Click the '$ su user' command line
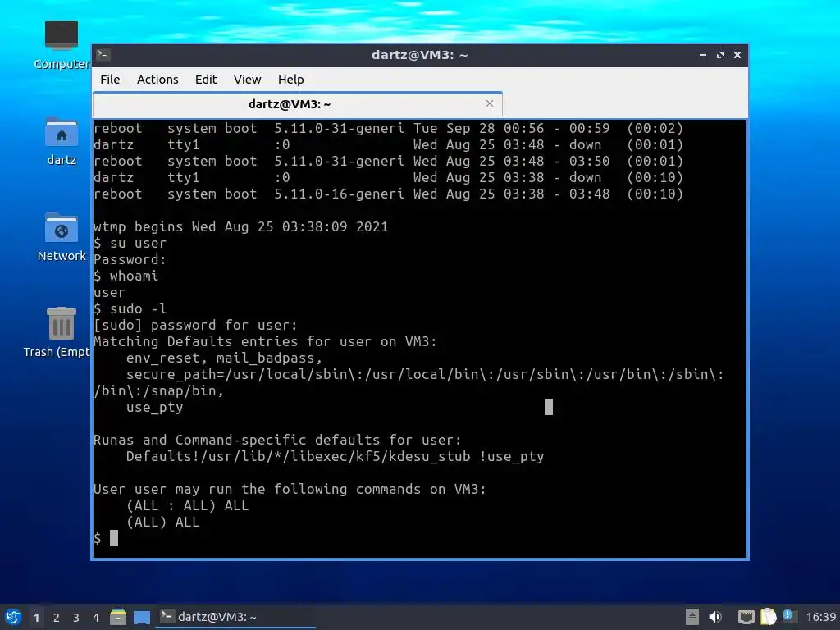The width and height of the screenshot is (840, 630). pos(130,243)
